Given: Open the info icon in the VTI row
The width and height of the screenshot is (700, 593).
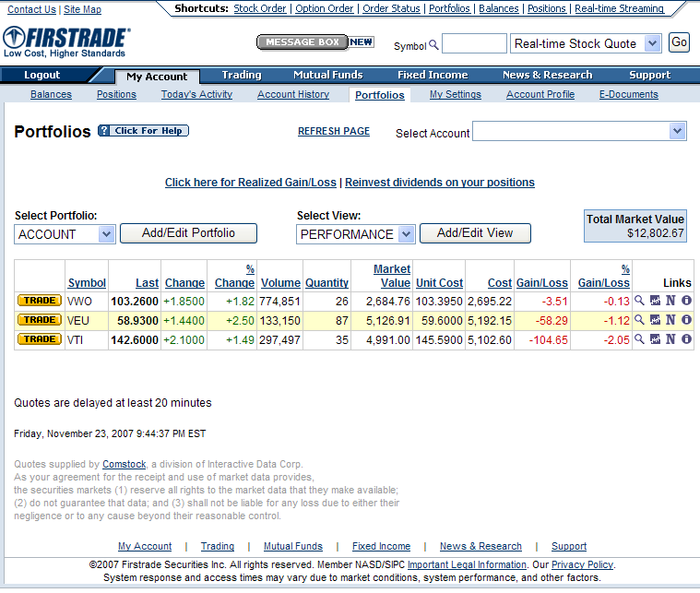Looking at the screenshot, I should coord(686,338).
